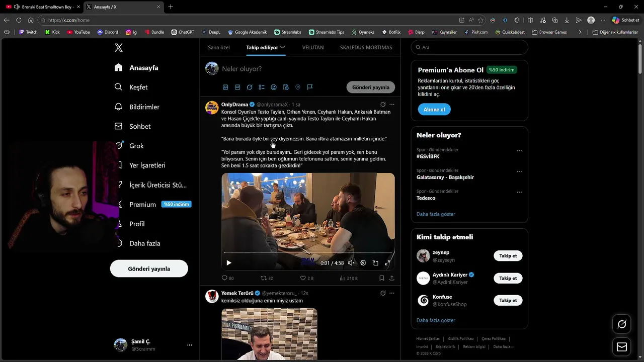
Task: Add a poll to post
Action: pos(262,87)
